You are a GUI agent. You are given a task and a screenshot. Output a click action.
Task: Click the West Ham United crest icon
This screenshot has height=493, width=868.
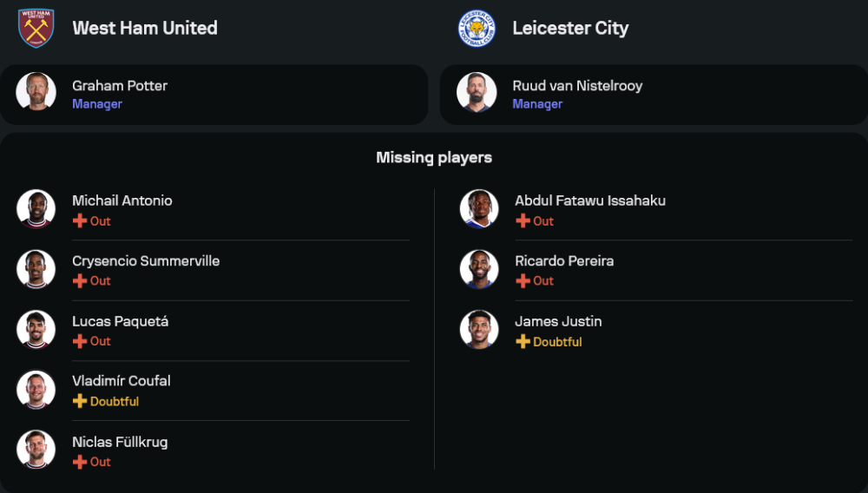(x=36, y=28)
